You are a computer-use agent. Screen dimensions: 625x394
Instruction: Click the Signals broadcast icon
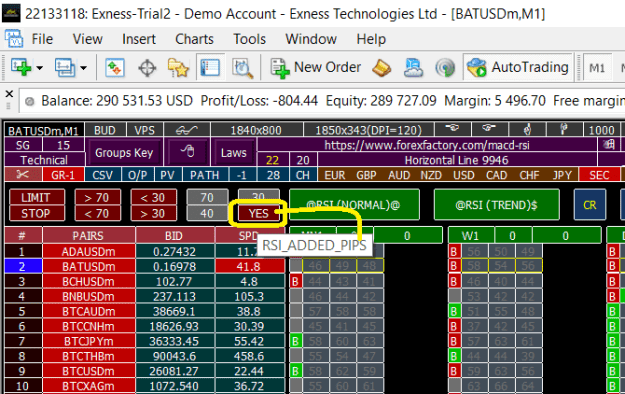pyautogui.click(x=445, y=68)
